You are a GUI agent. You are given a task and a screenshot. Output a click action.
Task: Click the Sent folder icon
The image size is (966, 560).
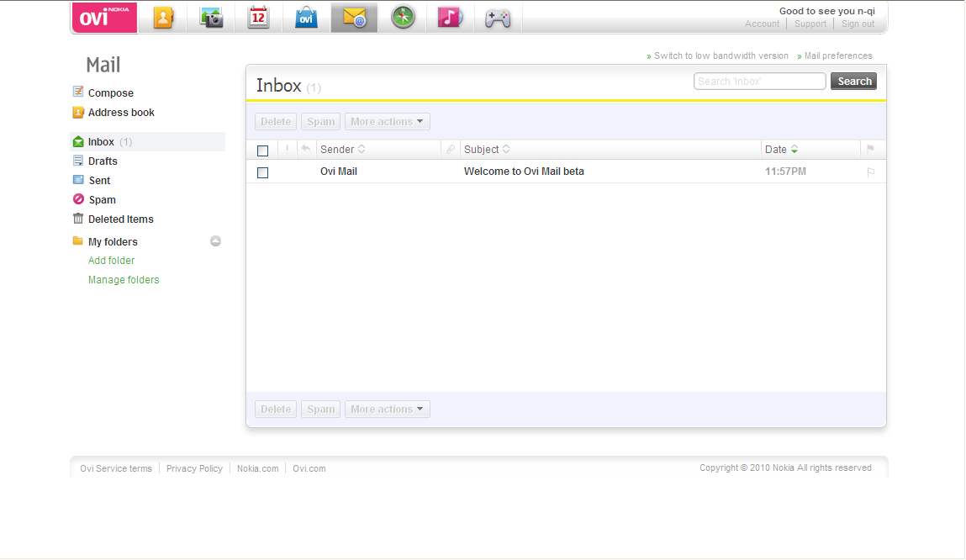pyautogui.click(x=78, y=180)
